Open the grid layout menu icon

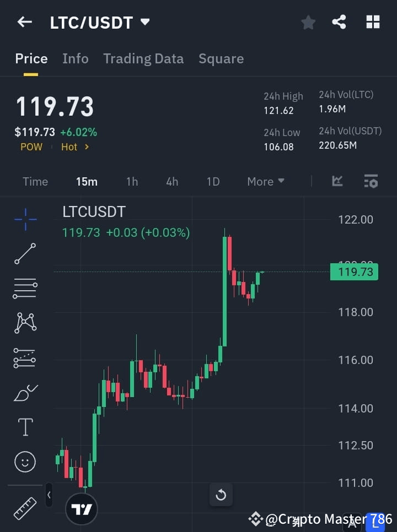click(373, 22)
